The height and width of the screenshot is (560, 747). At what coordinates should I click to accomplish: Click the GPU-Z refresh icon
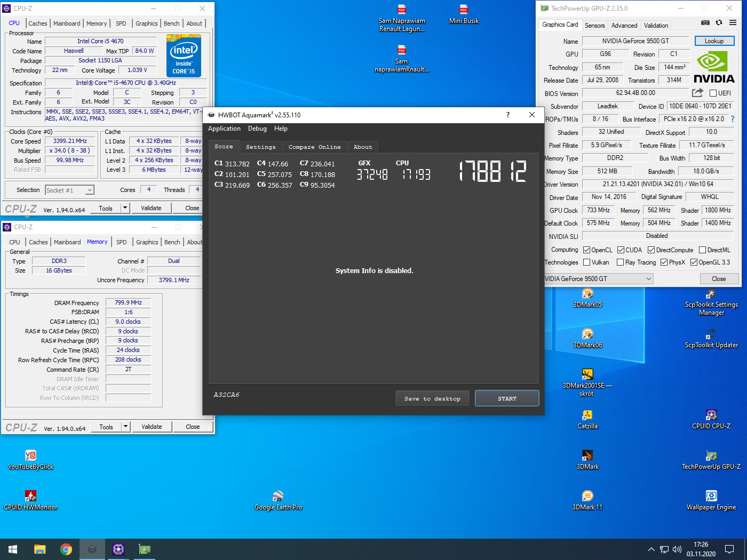(x=719, y=22)
